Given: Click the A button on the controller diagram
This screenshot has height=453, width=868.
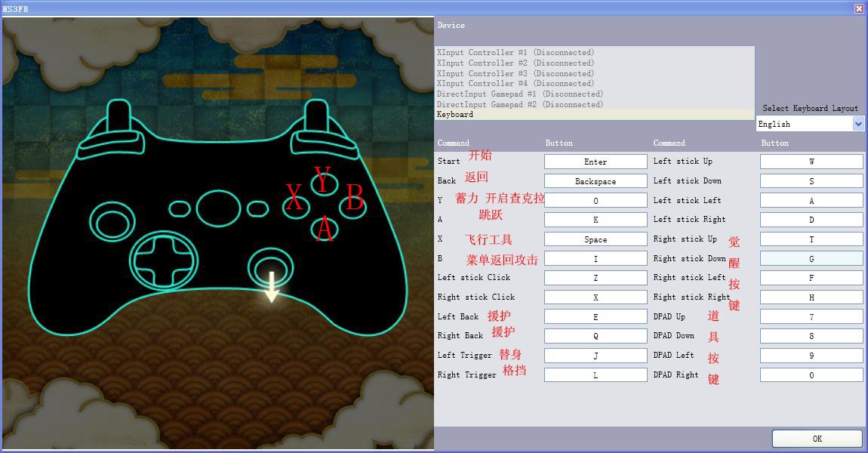Looking at the screenshot, I should 324,228.
